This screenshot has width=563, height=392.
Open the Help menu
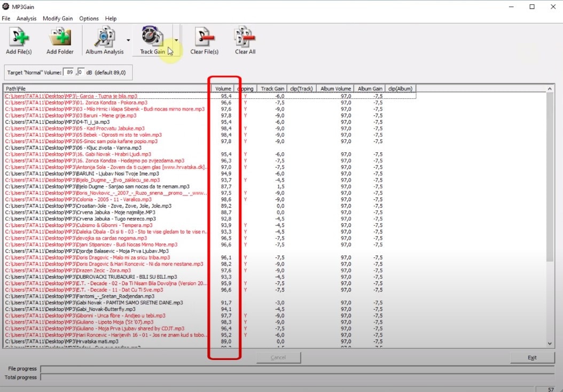[x=111, y=18]
